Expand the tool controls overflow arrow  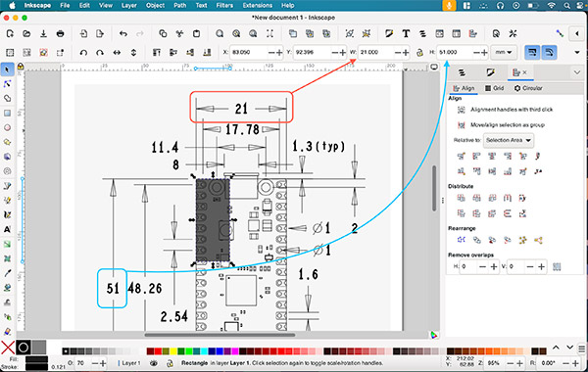[x=577, y=53]
